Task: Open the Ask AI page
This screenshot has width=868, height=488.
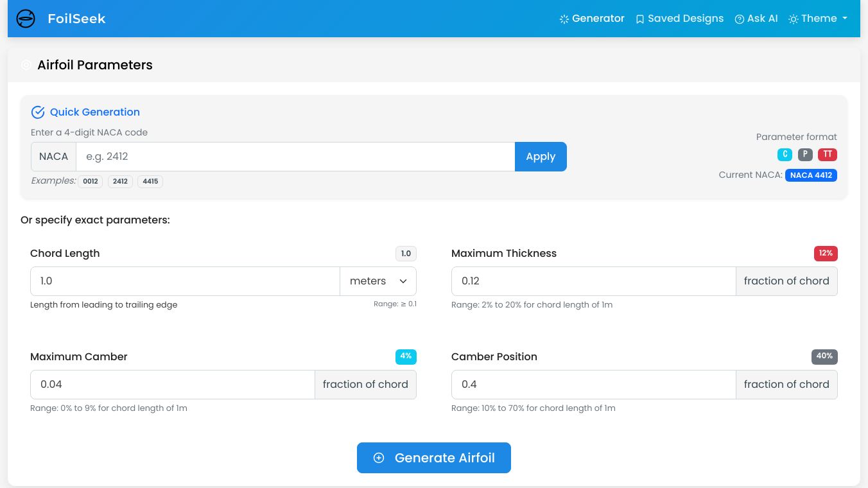Action: (756, 19)
